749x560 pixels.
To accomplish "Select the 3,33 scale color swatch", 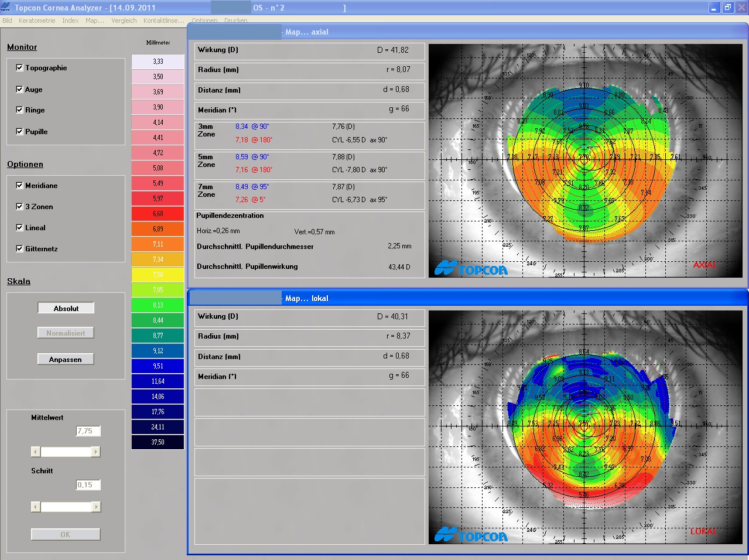I will coord(158,62).
